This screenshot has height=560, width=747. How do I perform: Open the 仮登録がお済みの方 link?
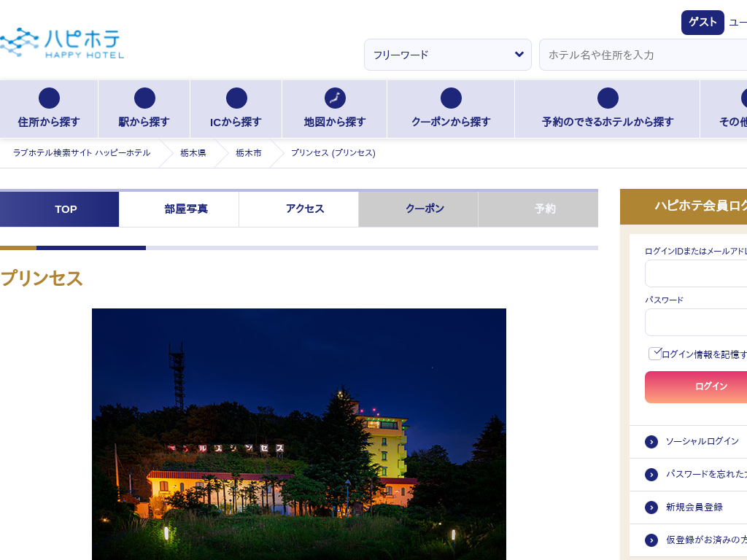[x=706, y=540]
